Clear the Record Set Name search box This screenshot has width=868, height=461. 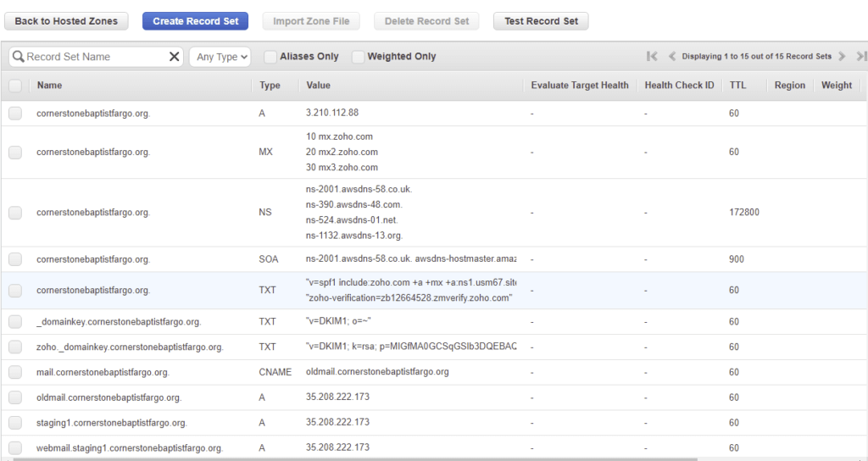tap(174, 57)
